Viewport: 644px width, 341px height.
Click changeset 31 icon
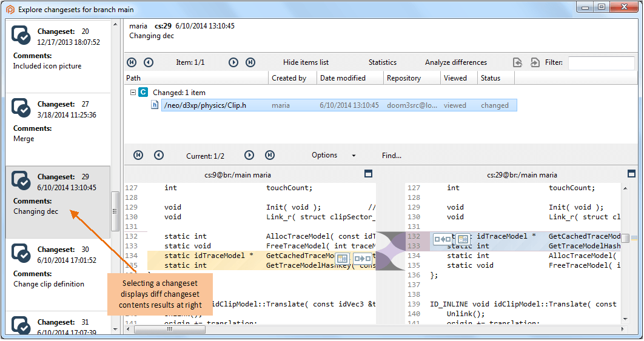click(x=21, y=325)
